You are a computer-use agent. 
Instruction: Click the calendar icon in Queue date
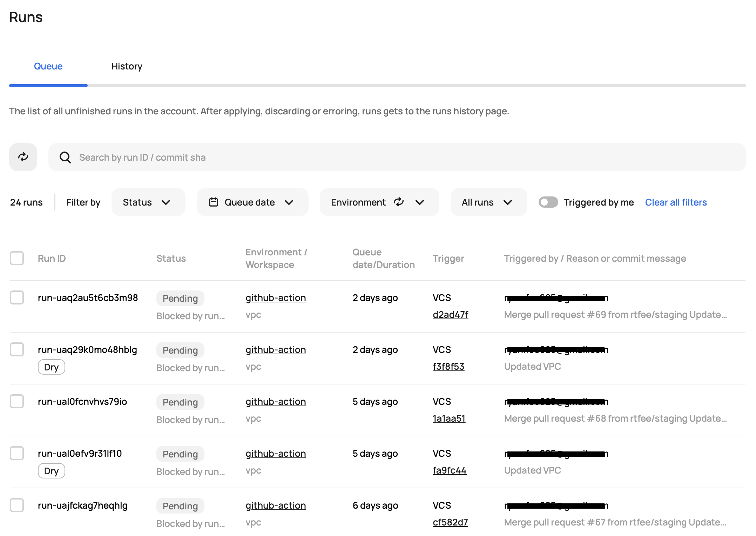click(214, 202)
